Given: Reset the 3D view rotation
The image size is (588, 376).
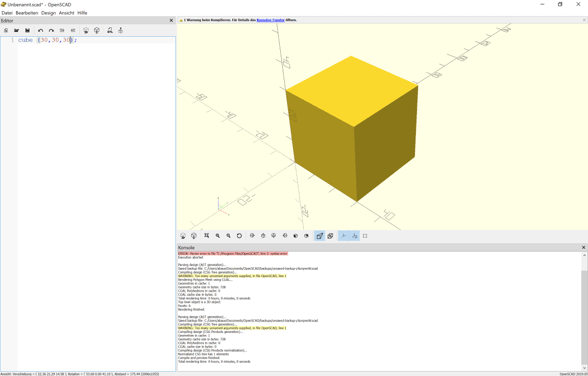Looking at the screenshot, I should (239, 235).
